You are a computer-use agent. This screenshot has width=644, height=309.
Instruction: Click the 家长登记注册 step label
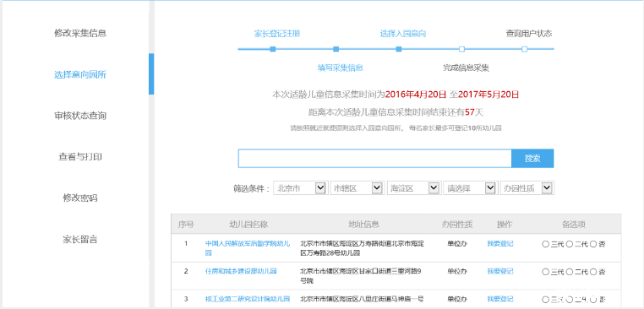(277, 34)
